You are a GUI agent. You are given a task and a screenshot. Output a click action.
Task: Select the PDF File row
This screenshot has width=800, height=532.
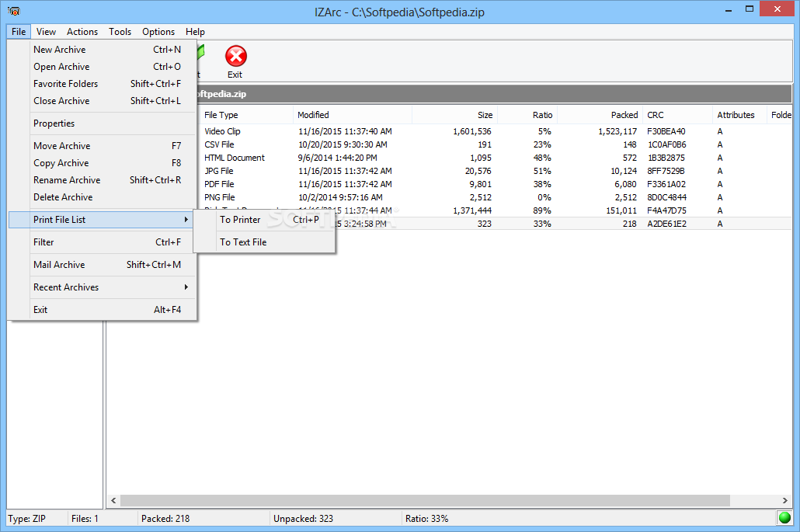[x=495, y=185]
